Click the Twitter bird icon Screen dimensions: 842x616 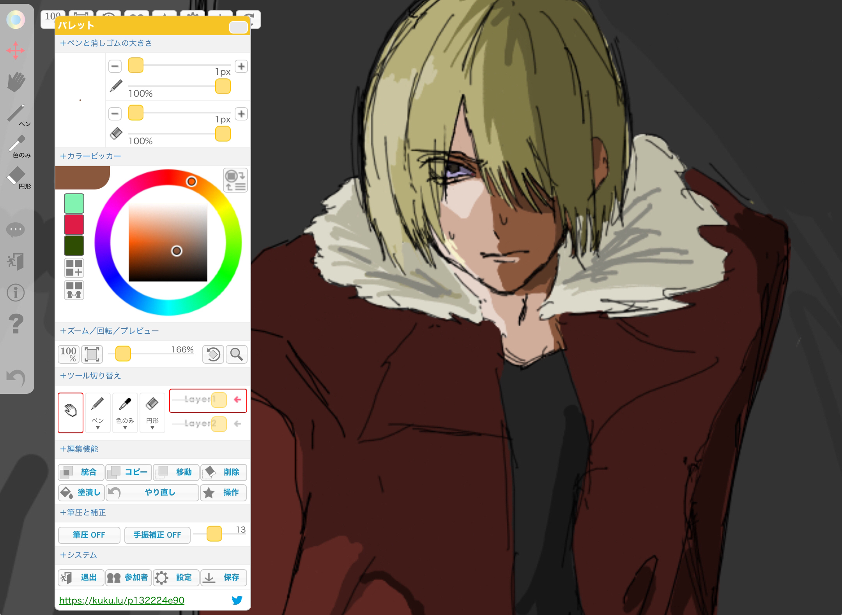click(x=237, y=600)
